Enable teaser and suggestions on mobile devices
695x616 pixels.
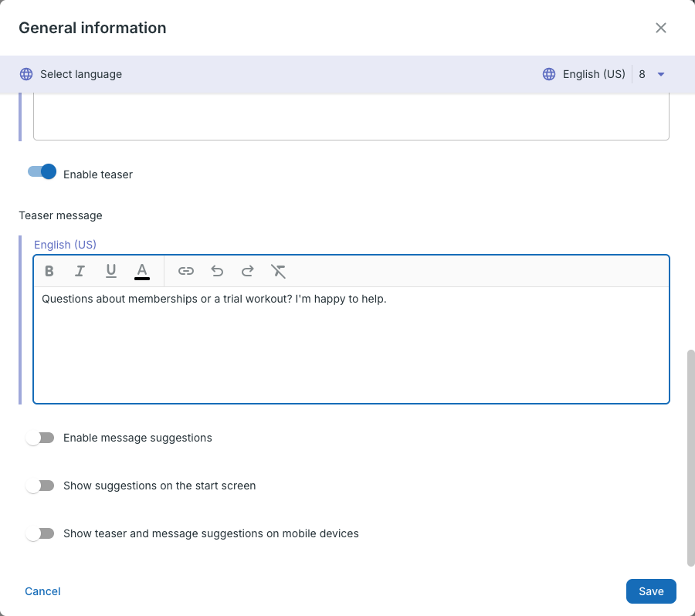coord(40,533)
